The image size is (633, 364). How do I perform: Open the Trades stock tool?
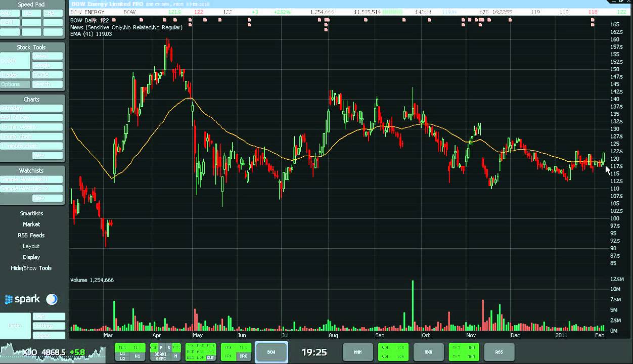pos(15,75)
